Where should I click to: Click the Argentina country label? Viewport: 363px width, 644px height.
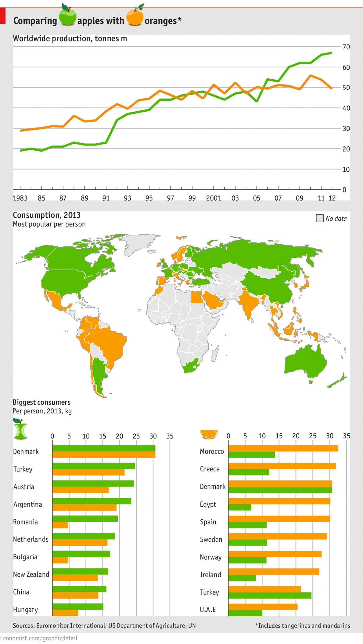pos(28,504)
